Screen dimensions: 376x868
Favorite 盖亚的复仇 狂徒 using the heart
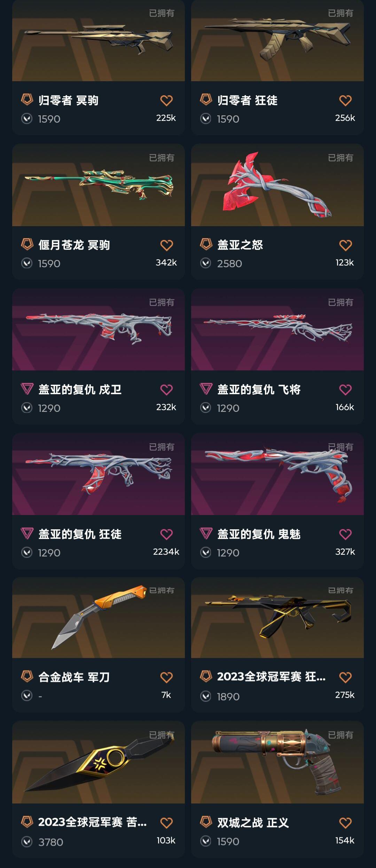[x=166, y=534]
